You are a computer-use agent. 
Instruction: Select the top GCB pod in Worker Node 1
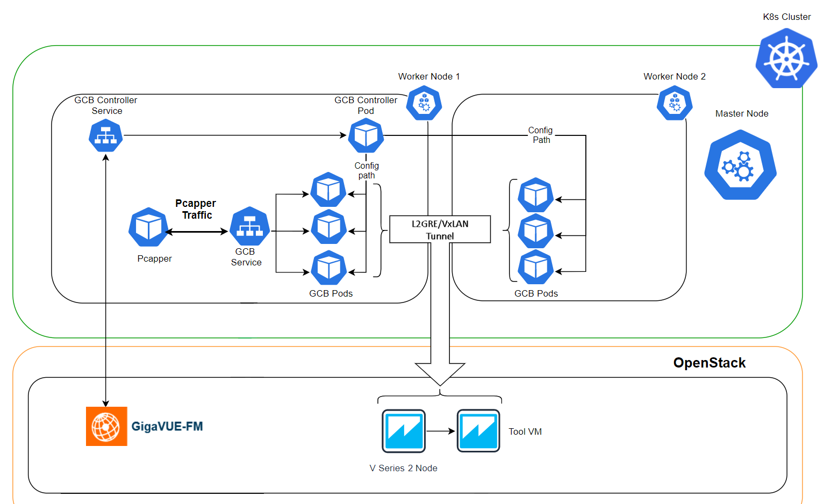[328, 190]
